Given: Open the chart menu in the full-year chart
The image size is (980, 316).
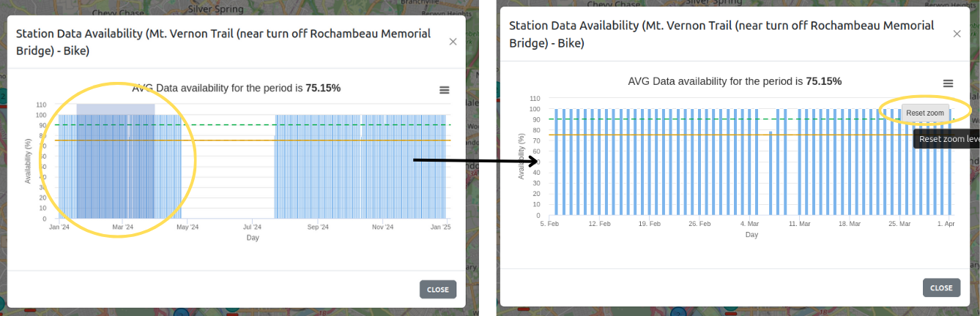Looking at the screenshot, I should (444, 90).
